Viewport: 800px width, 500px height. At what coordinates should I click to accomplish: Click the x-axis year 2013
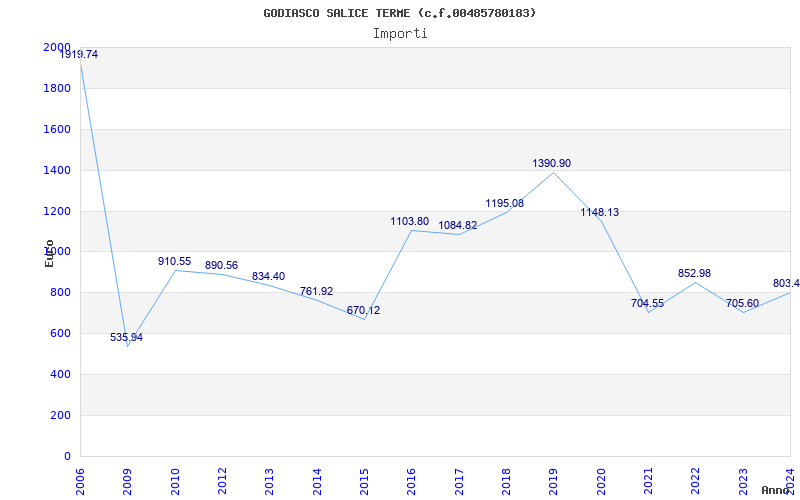pos(270,481)
